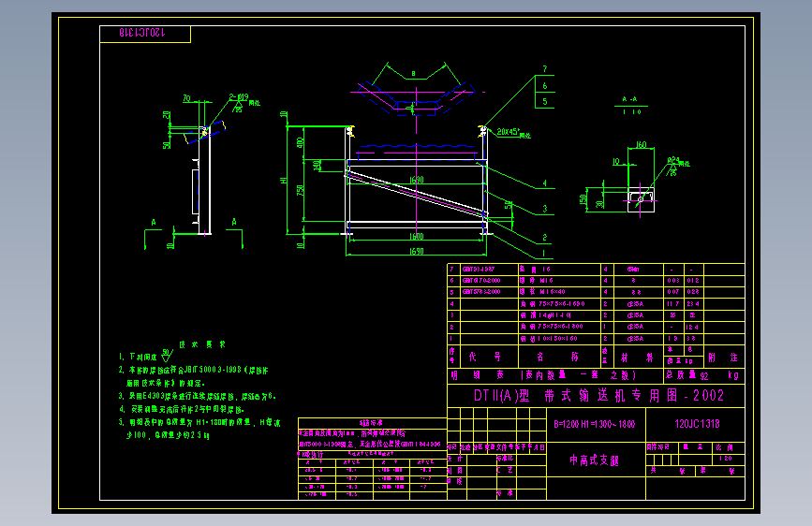Select BOM row 5 standard GB/T 5783-2000
Viewport: 812px width, 526px height.
[x=481, y=292]
